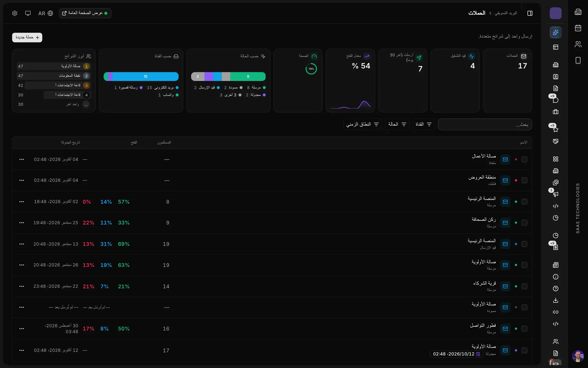Open the calendar icon in far-right rail

[x=578, y=28]
